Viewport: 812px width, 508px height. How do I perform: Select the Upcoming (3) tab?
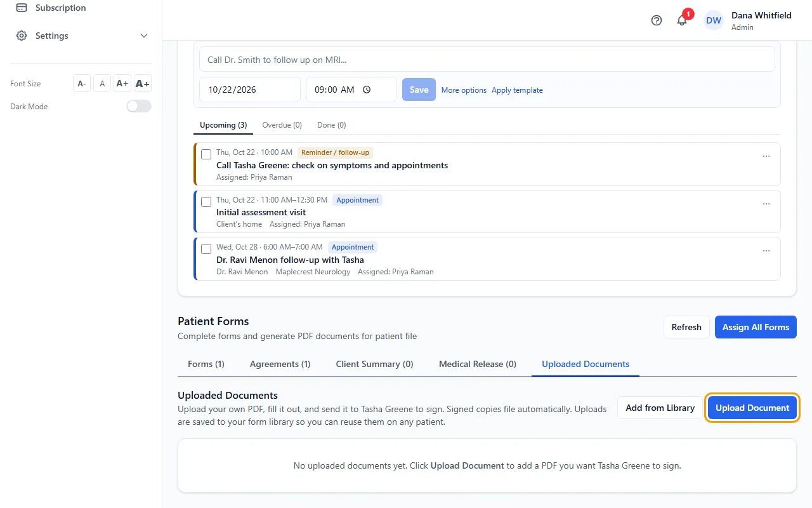(x=223, y=125)
